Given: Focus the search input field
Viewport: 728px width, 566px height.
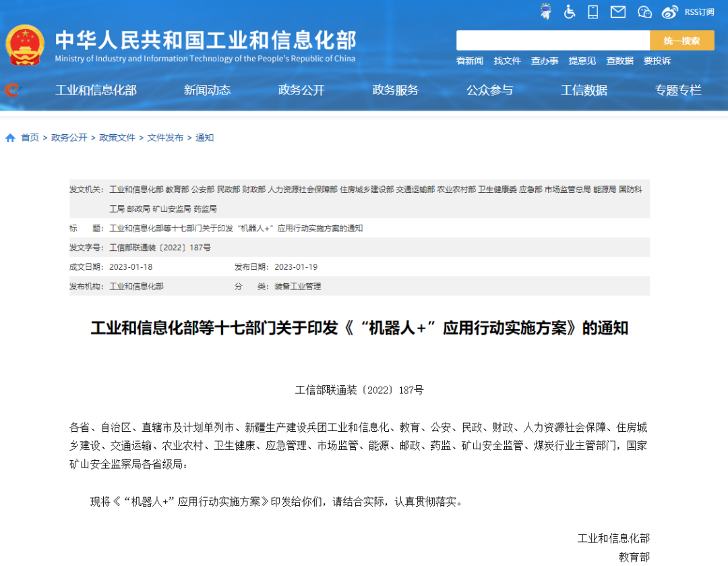Looking at the screenshot, I should click(553, 40).
